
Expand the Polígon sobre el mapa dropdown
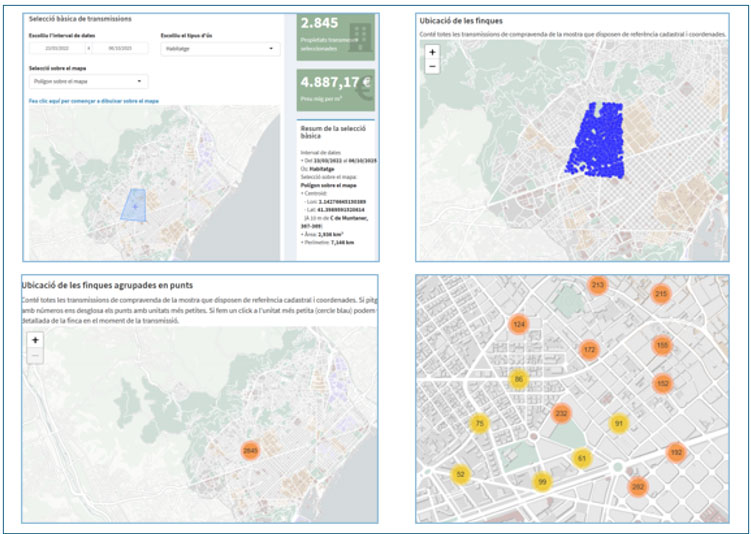[x=88, y=82]
